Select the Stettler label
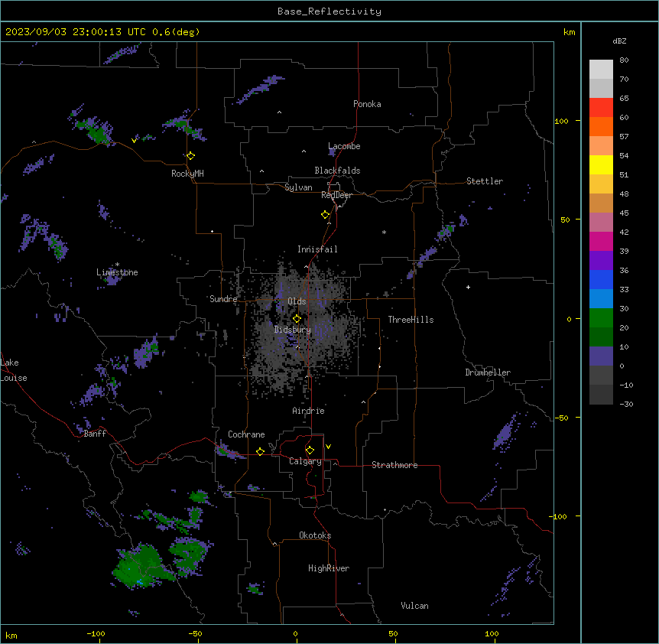The width and height of the screenshot is (659, 644). 485,181
